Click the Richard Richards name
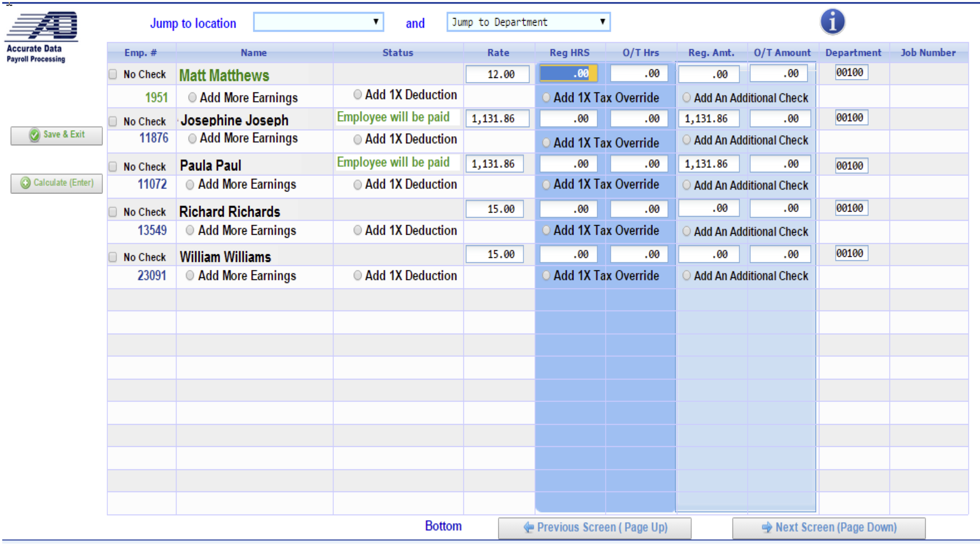This screenshot has width=980, height=544. pos(229,212)
